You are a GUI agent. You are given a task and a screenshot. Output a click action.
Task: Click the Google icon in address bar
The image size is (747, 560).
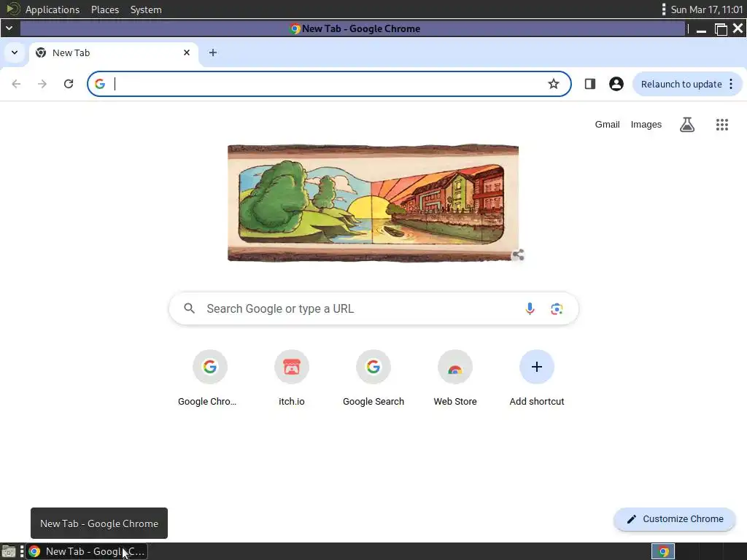click(99, 84)
